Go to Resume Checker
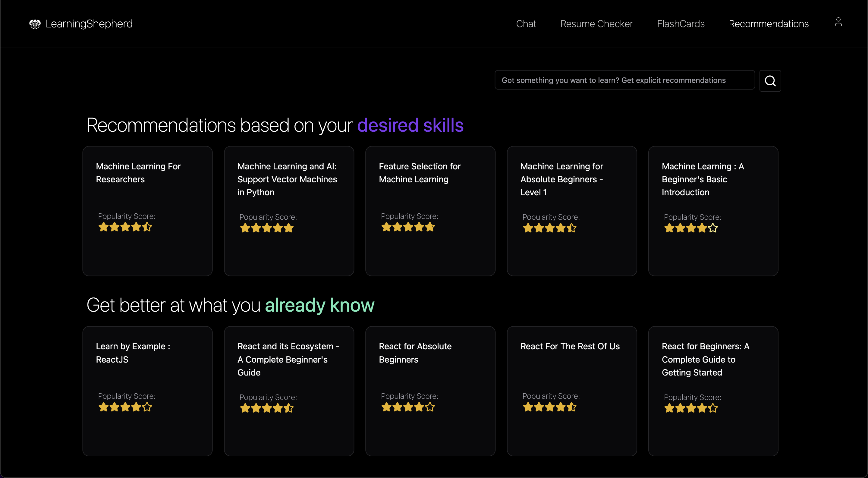 pyautogui.click(x=596, y=24)
